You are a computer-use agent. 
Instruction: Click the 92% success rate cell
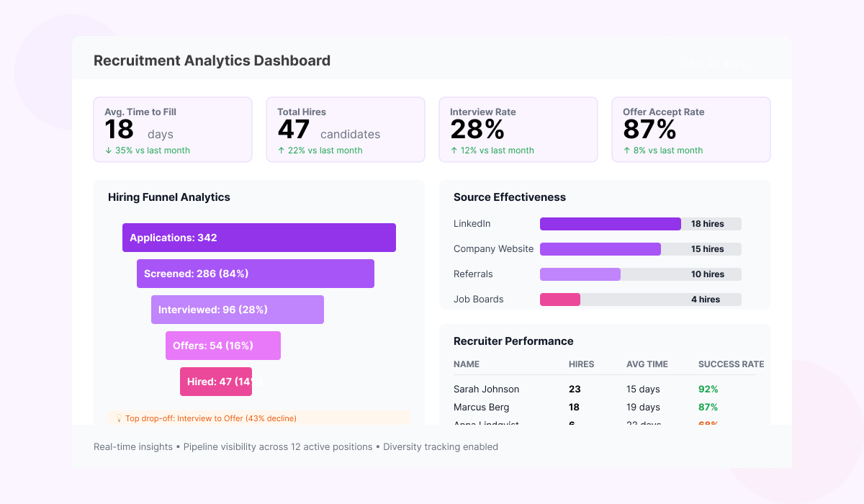point(708,390)
